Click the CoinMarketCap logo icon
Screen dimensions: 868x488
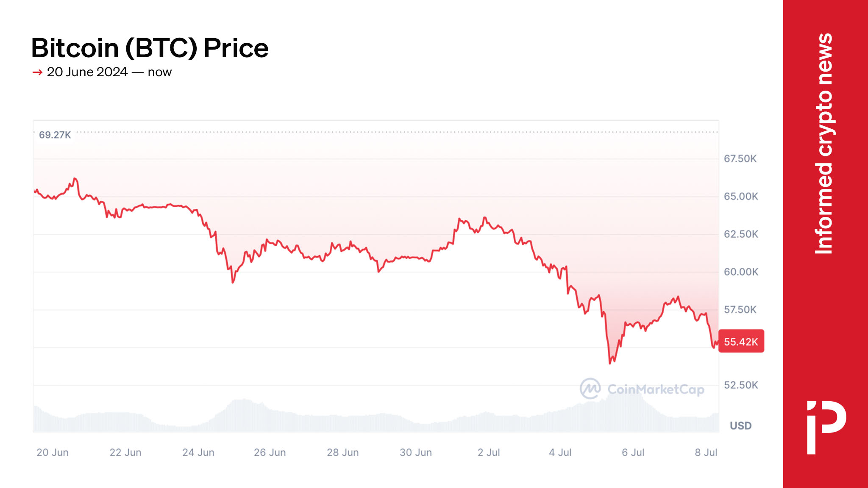pyautogui.click(x=590, y=388)
